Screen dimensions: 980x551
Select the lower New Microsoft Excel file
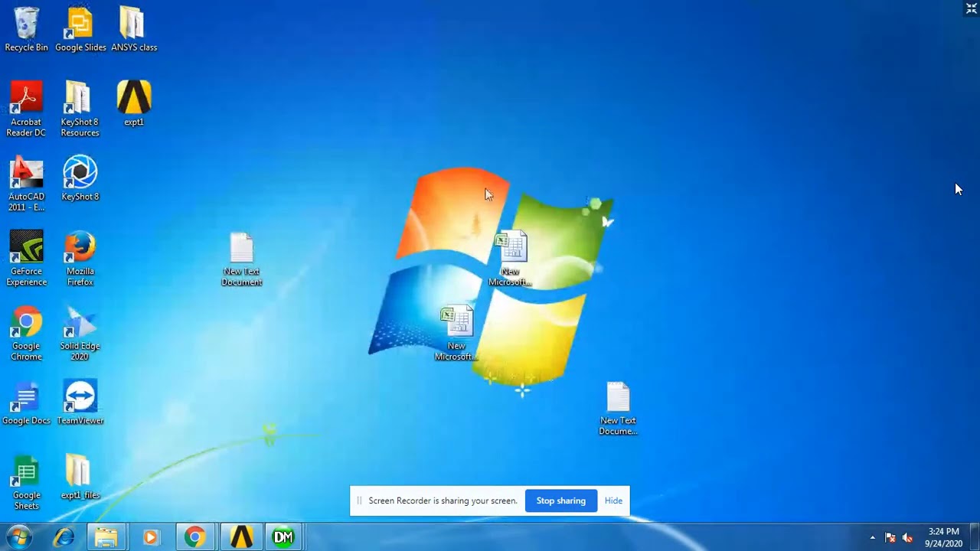point(456,334)
